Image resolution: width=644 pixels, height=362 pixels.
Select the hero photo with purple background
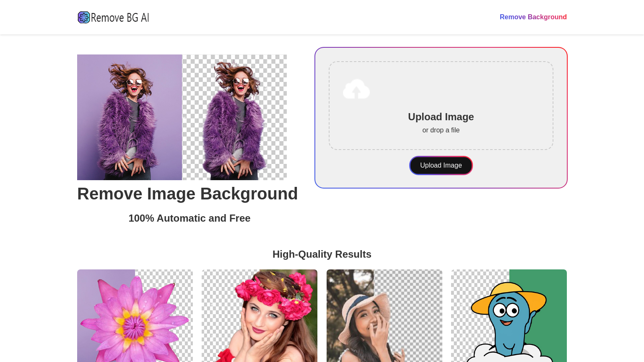point(130,117)
